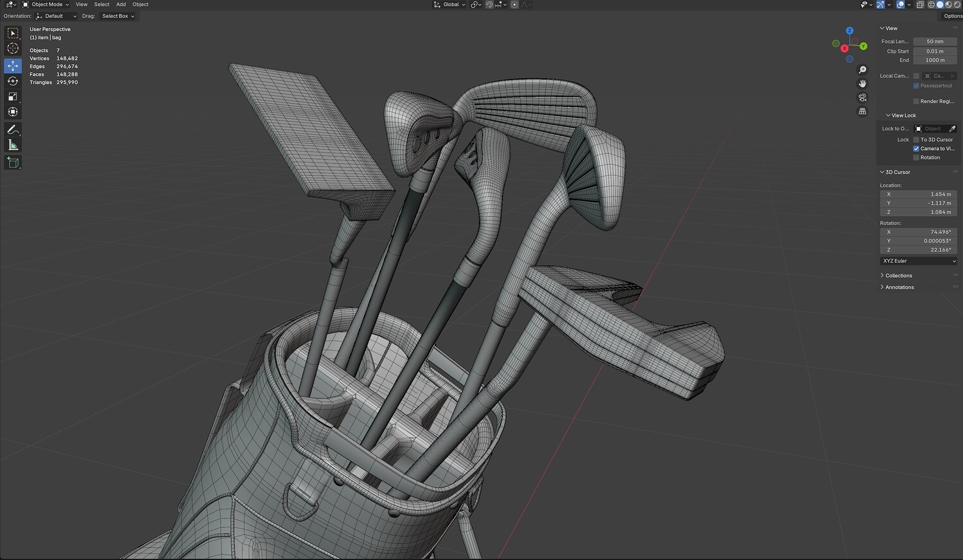The height and width of the screenshot is (560, 963).
Task: Open the overlays options dropdown arrow
Action: 908,4
